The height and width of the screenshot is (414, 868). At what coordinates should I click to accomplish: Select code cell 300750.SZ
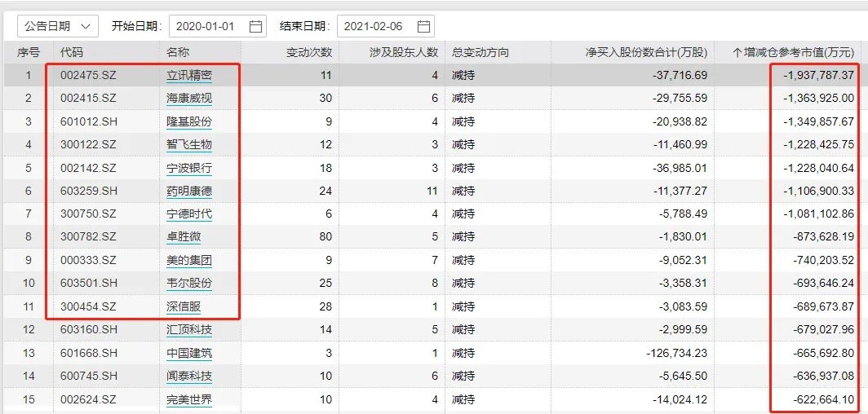(88, 214)
